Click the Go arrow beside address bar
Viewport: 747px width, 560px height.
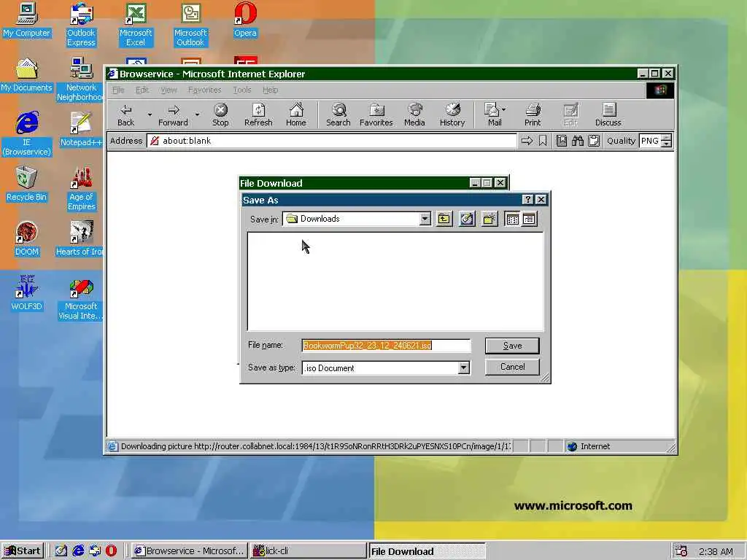(x=527, y=141)
